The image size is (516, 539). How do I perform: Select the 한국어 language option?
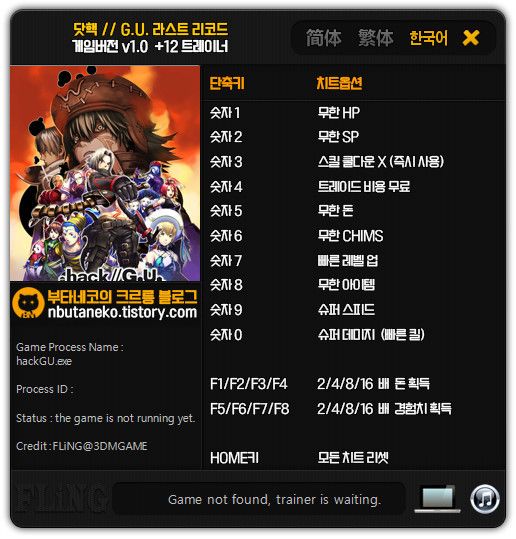click(428, 37)
